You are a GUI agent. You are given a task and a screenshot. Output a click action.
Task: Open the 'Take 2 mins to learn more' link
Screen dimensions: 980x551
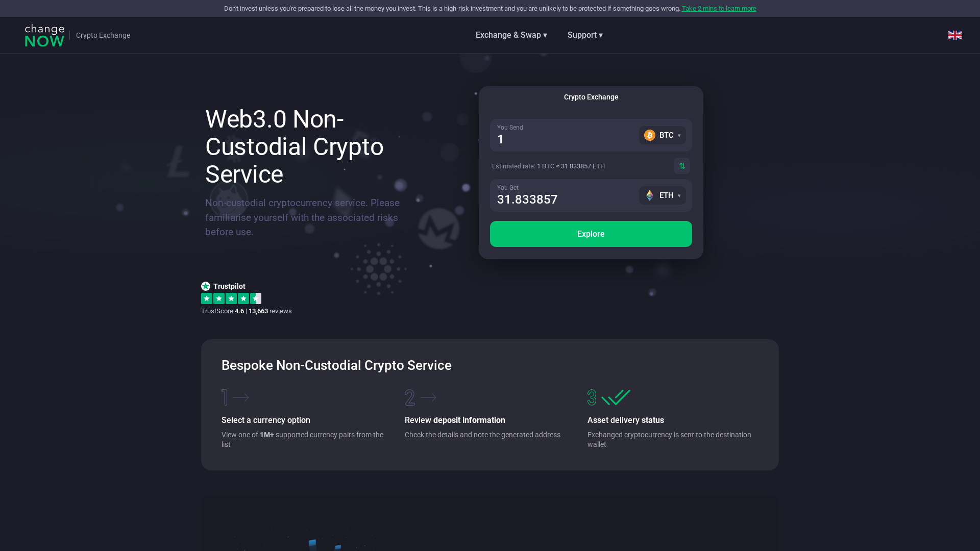tap(719, 9)
